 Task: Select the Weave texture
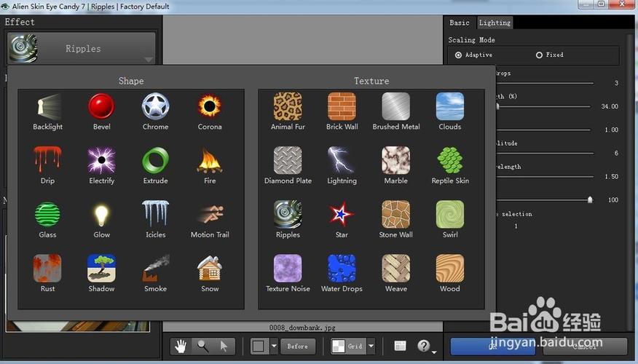396,274
